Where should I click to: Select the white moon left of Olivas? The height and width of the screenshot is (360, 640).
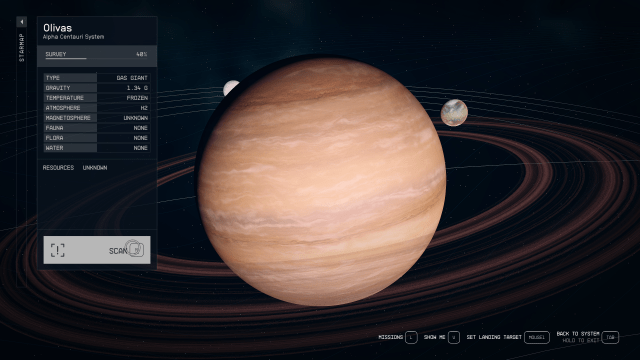tap(230, 87)
